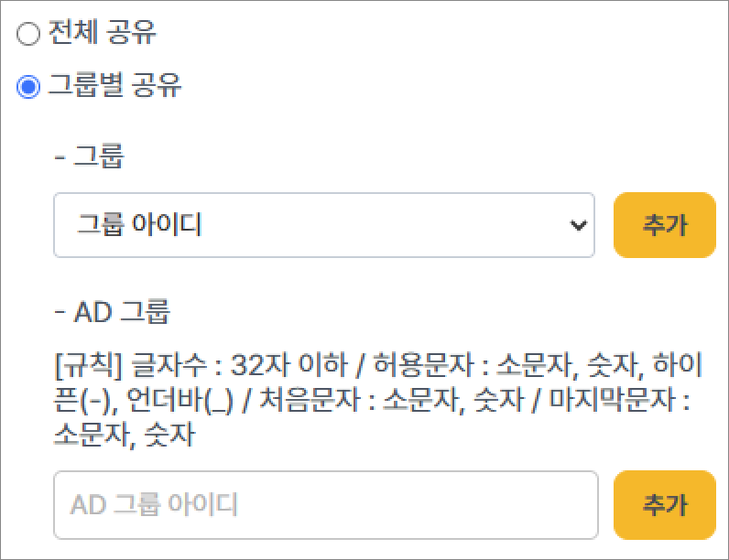The width and height of the screenshot is (729, 560).
Task: Click 추가 button beside AD 그룹 아이디 field
Action: [664, 504]
